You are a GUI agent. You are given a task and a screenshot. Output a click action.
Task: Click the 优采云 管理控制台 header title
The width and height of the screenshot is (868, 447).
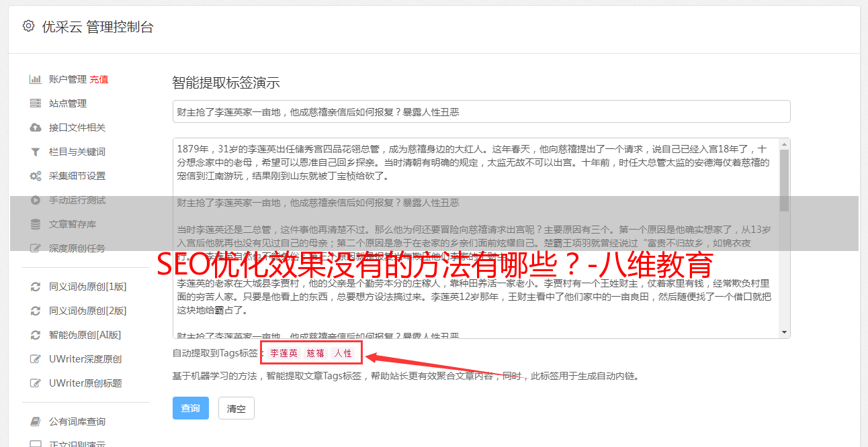pyautogui.click(x=97, y=27)
